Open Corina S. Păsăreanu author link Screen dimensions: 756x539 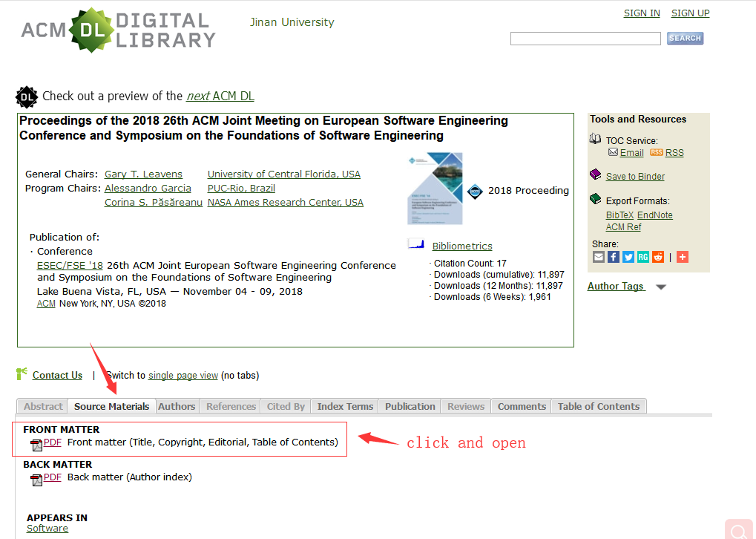(x=154, y=202)
